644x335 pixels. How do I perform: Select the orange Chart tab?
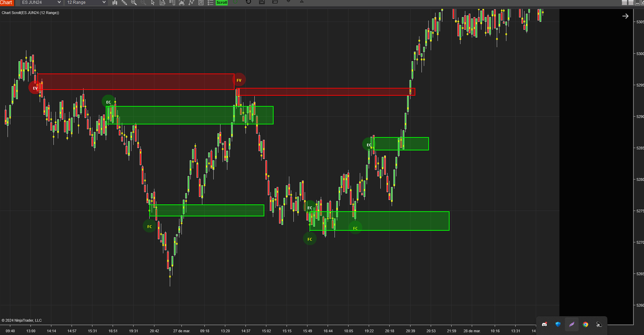click(7, 3)
